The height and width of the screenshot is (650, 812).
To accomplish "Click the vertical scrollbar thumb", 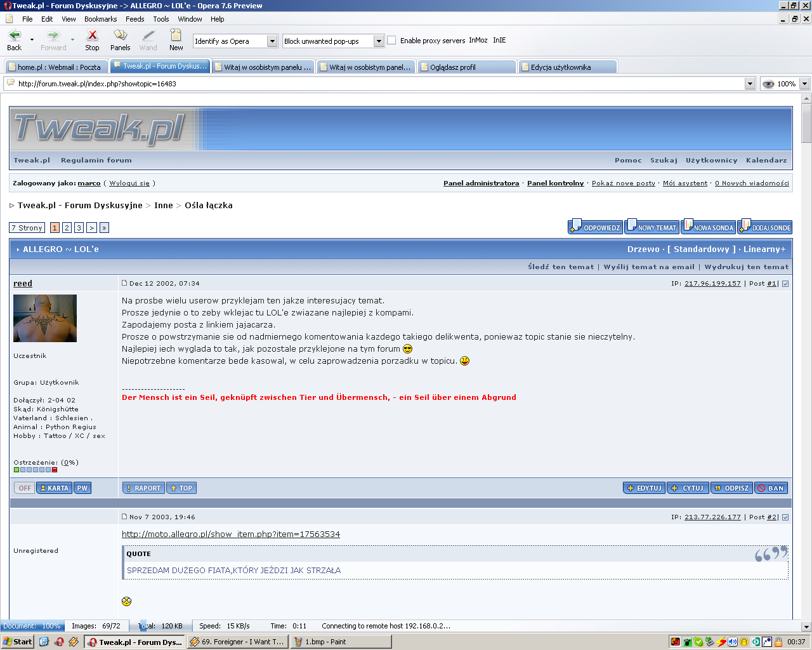I will click(806, 123).
